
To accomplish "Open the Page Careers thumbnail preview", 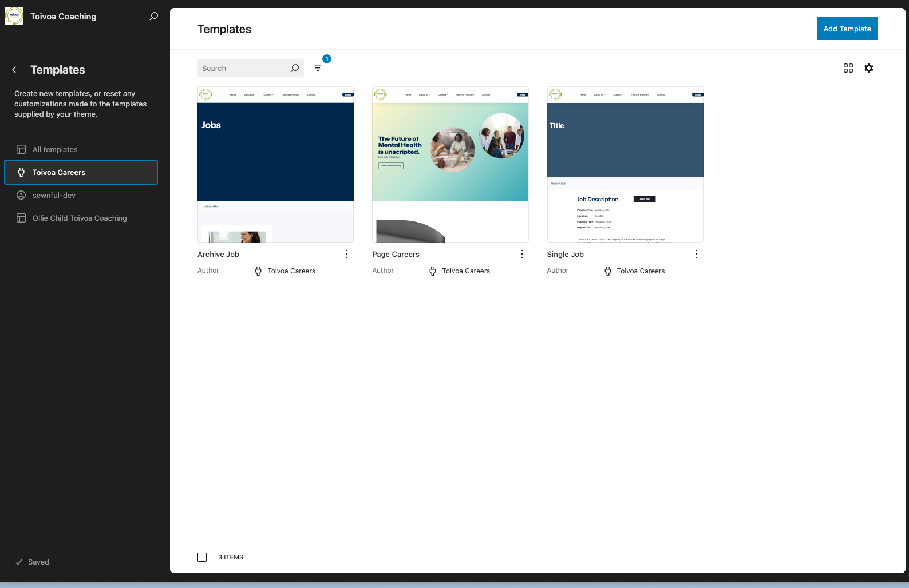I will click(450, 165).
